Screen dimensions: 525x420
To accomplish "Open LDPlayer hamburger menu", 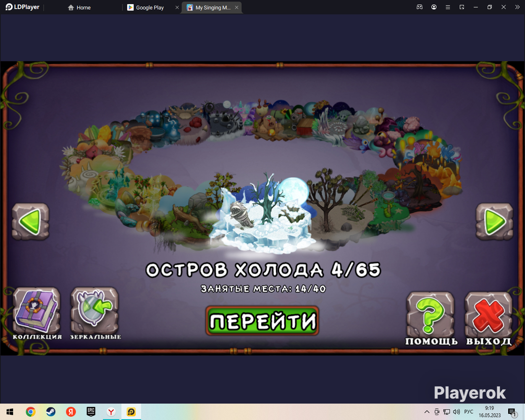I will (448, 7).
